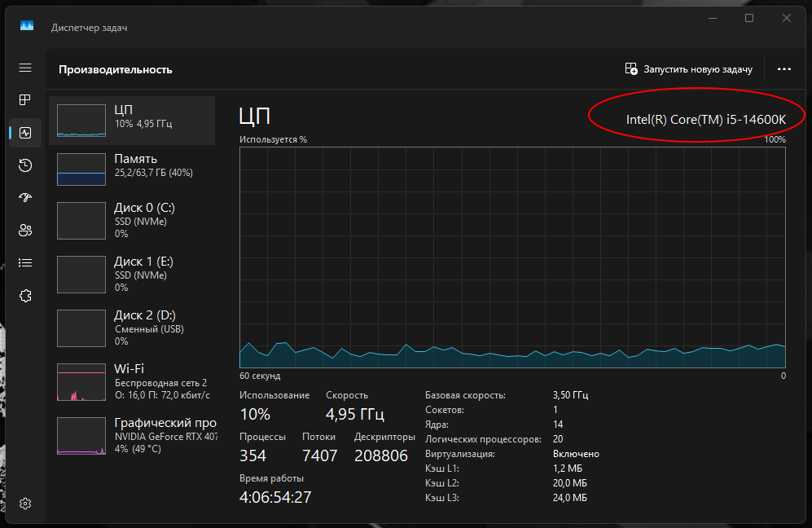This screenshot has height=528, width=812.
Task: Click the 'Диспетчер задач' window title
Action: [89, 28]
